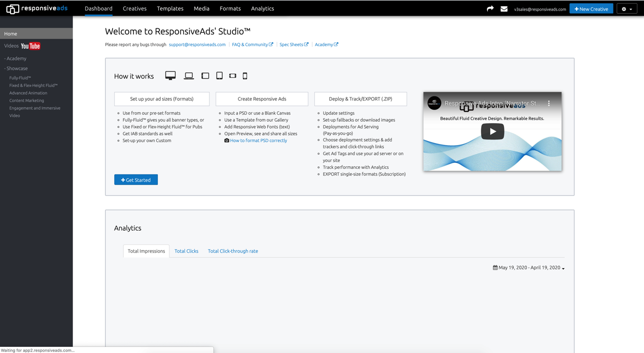This screenshot has height=353, width=644.
Task: Open the Formats menu
Action: click(x=230, y=9)
